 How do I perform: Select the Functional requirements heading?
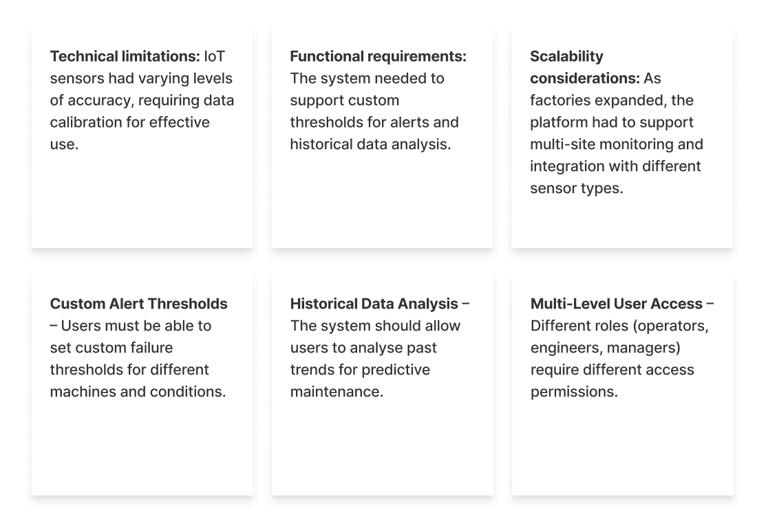[377, 57]
